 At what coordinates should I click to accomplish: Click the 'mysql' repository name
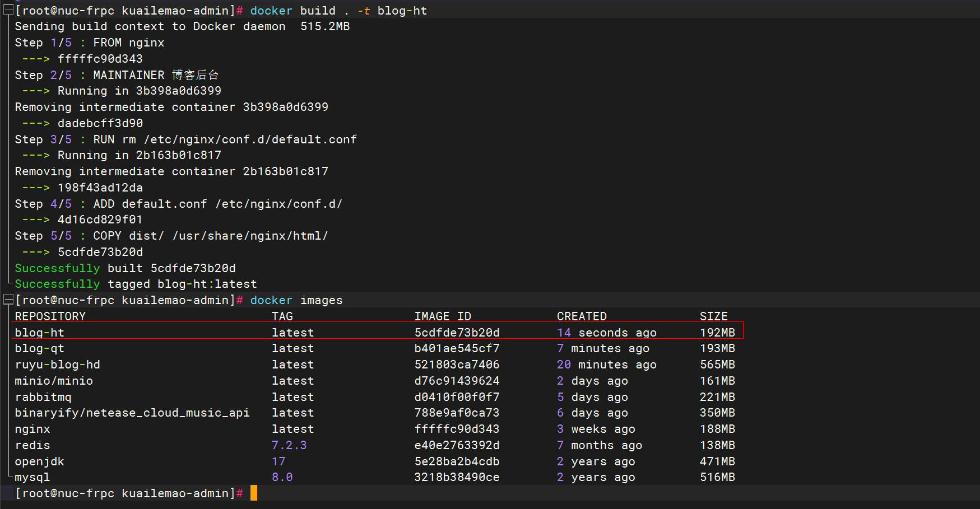32,477
